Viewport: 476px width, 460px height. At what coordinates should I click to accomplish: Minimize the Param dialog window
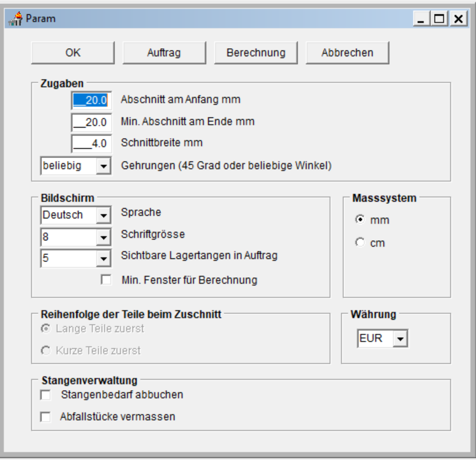tap(421, 19)
